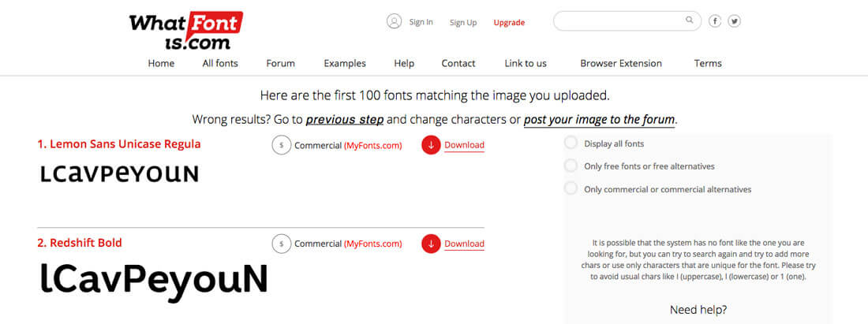
Task: Open the Browser Extension page
Action: click(621, 63)
